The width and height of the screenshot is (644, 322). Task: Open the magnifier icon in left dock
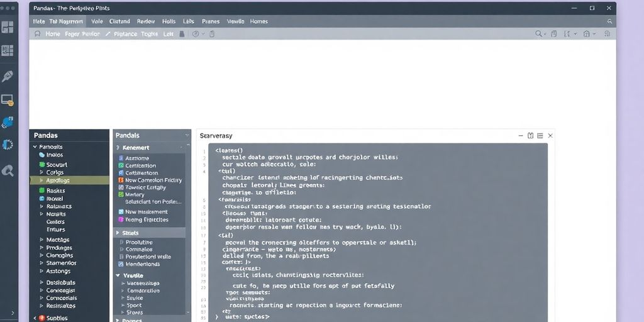8,170
